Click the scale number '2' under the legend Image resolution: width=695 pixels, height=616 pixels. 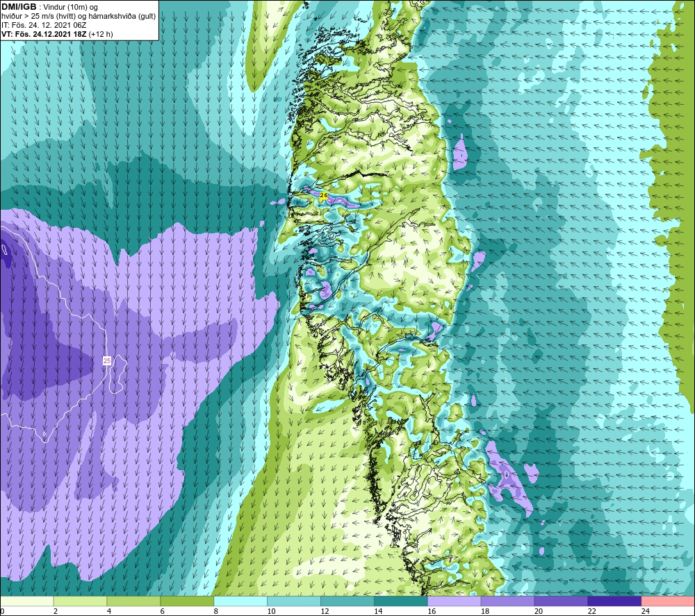pyautogui.click(x=56, y=611)
